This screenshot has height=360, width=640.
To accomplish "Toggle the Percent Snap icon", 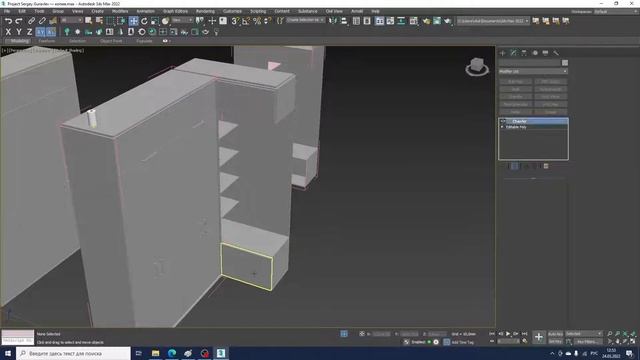I will pos(257,21).
